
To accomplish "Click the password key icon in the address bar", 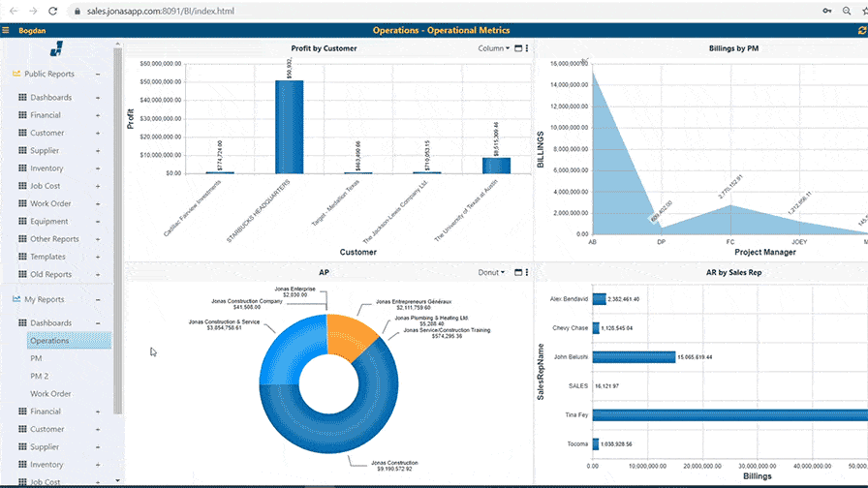I will click(827, 11).
